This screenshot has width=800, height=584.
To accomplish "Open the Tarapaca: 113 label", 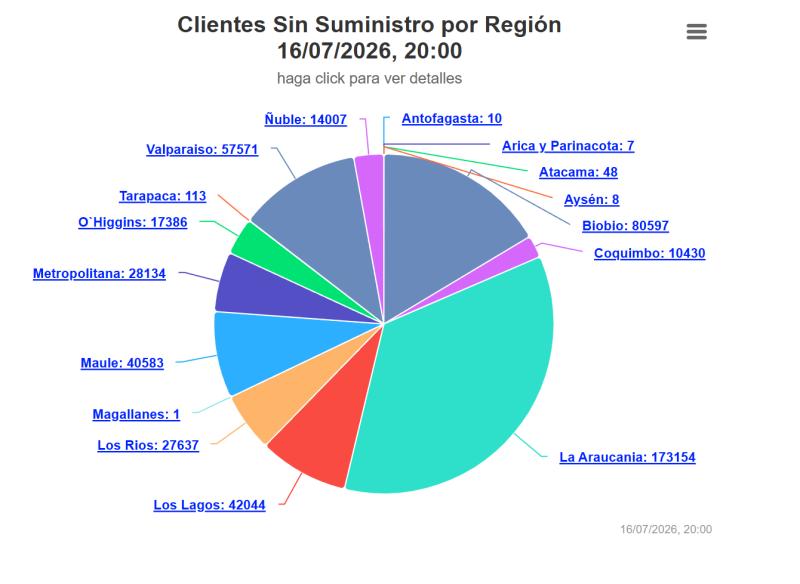I will (163, 196).
